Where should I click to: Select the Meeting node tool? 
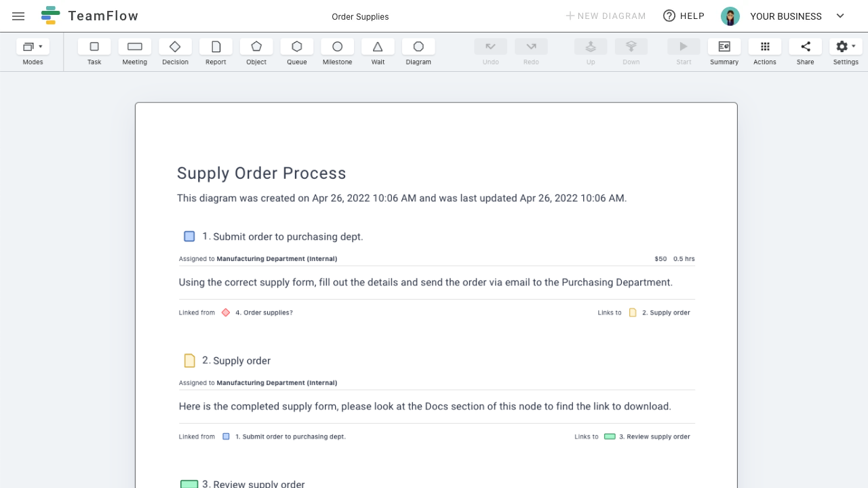point(134,47)
